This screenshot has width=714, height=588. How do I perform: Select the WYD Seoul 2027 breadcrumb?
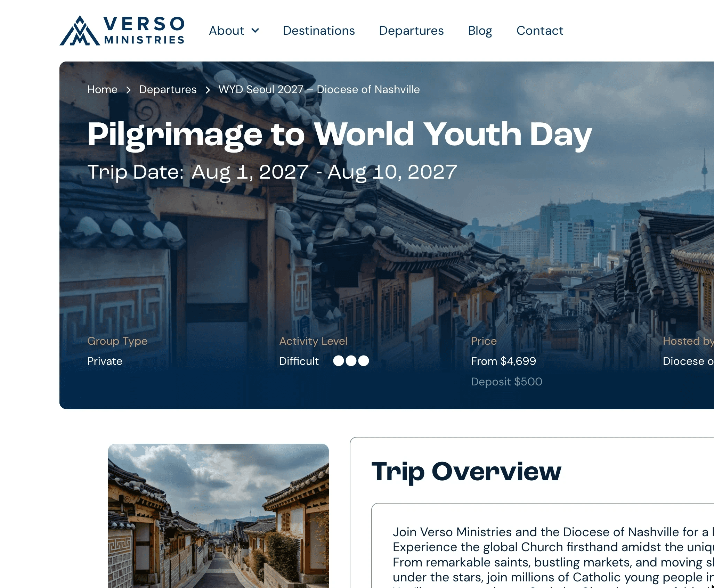point(319,89)
